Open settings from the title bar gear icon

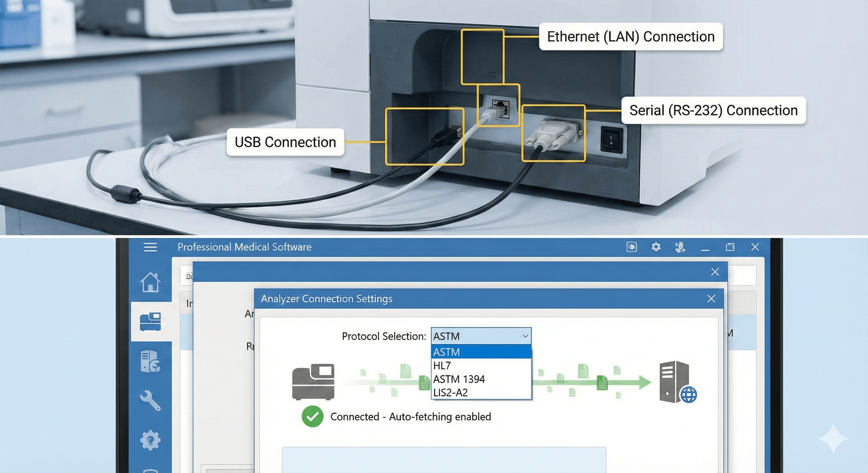[x=655, y=247]
